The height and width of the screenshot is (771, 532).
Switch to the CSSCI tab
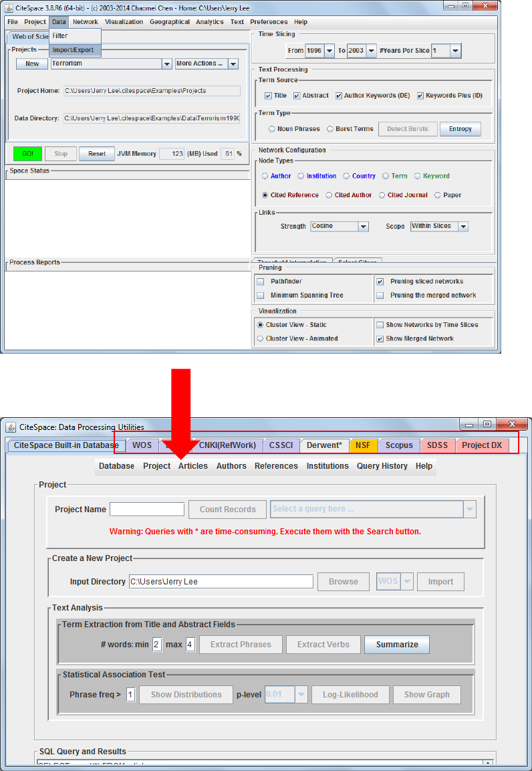click(281, 445)
